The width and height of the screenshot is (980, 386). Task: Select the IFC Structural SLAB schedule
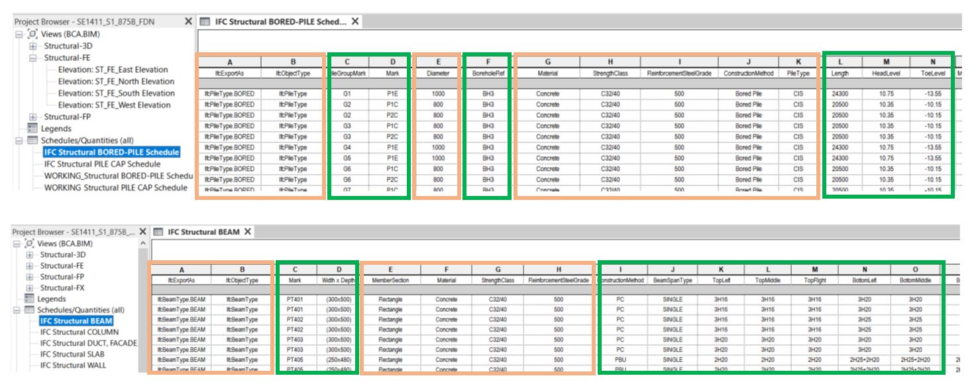72,354
